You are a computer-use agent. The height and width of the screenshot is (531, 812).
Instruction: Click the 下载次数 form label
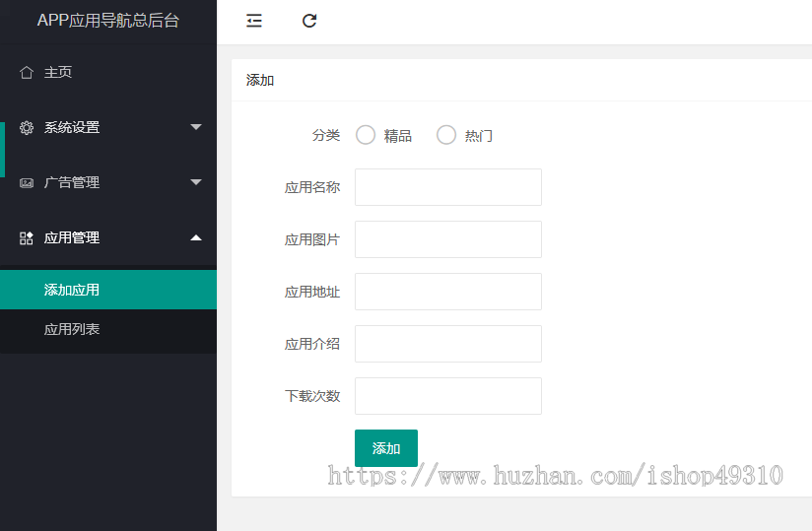point(312,396)
